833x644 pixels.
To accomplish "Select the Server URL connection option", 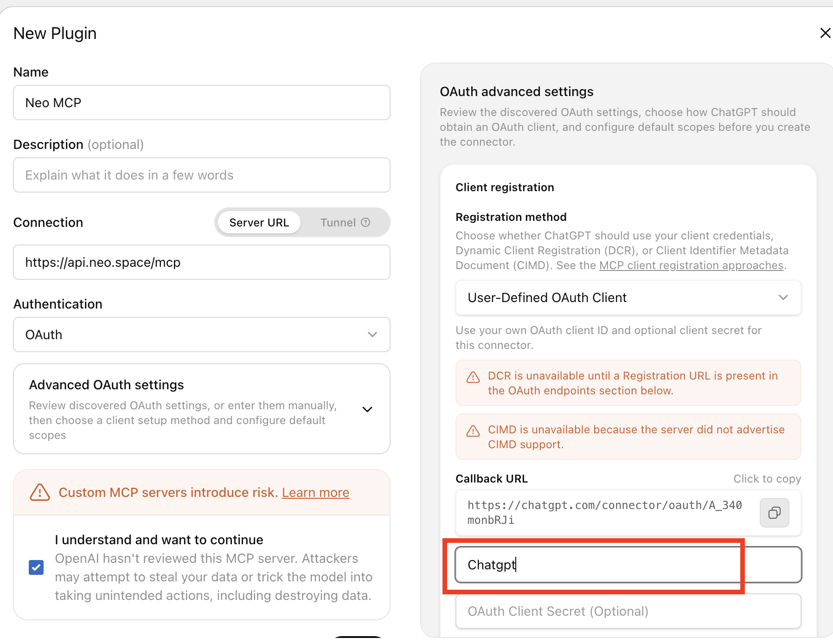I will click(259, 223).
